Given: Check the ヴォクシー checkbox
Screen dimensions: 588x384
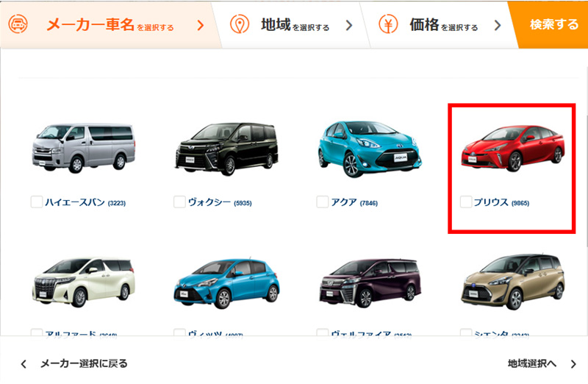Looking at the screenshot, I should click(179, 202).
